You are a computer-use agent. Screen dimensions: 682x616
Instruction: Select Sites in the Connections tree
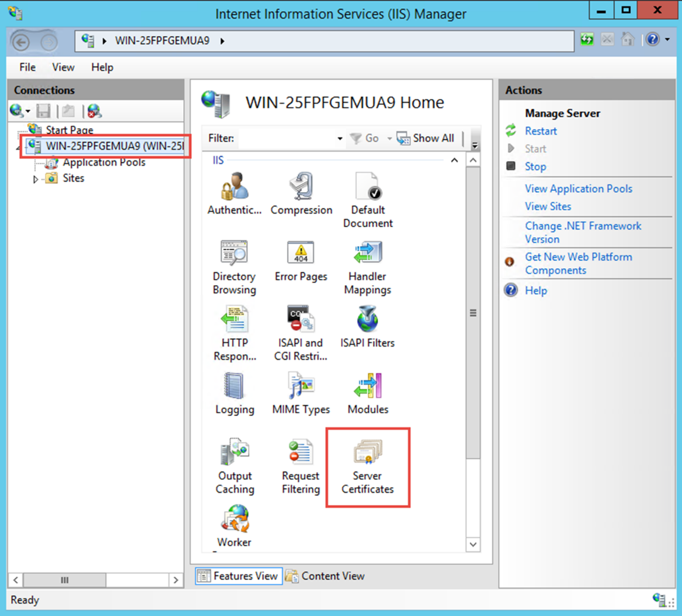click(x=73, y=178)
